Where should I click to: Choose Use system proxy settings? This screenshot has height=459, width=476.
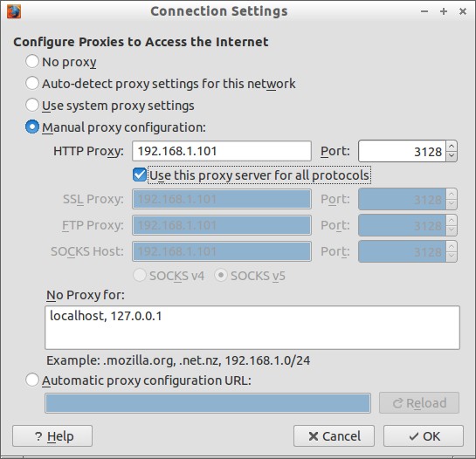click(32, 105)
